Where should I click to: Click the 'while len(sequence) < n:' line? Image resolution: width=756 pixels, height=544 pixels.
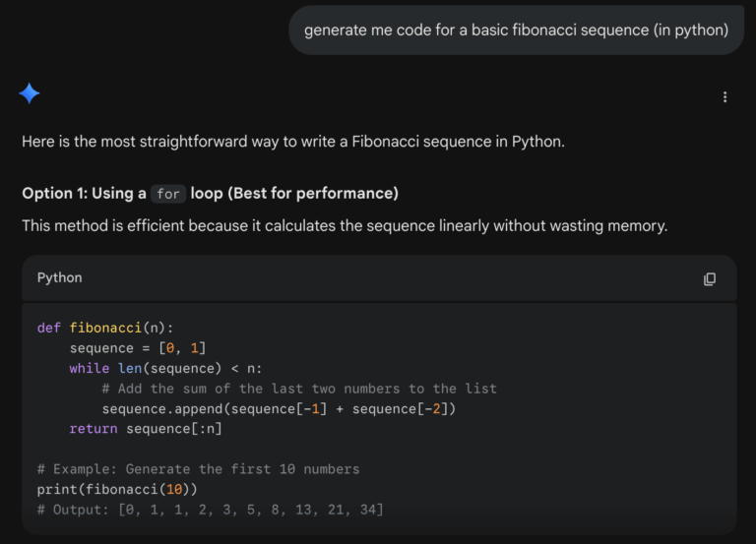pos(165,368)
